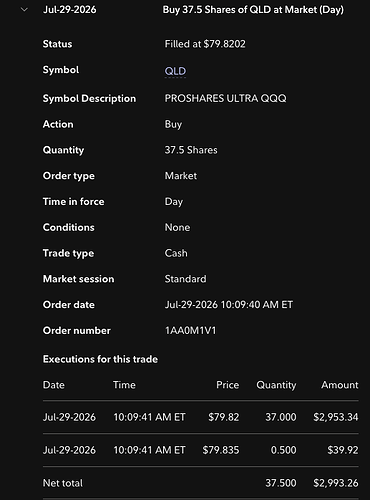Click the Buy 37.5 Shares of QLD header

pos(253,10)
